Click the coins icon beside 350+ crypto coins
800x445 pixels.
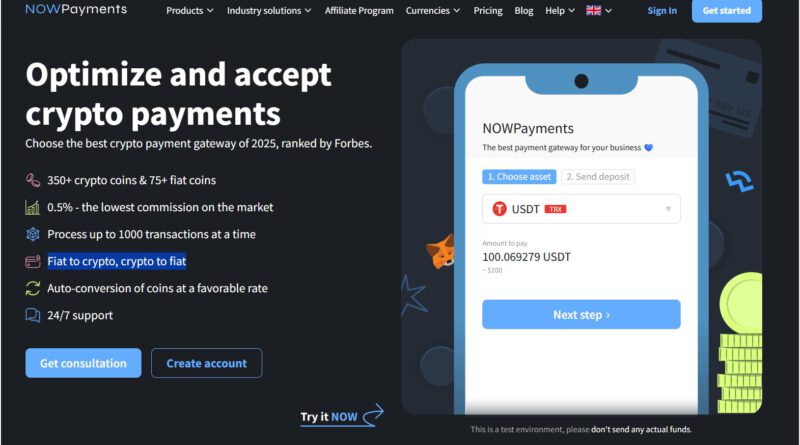33,180
